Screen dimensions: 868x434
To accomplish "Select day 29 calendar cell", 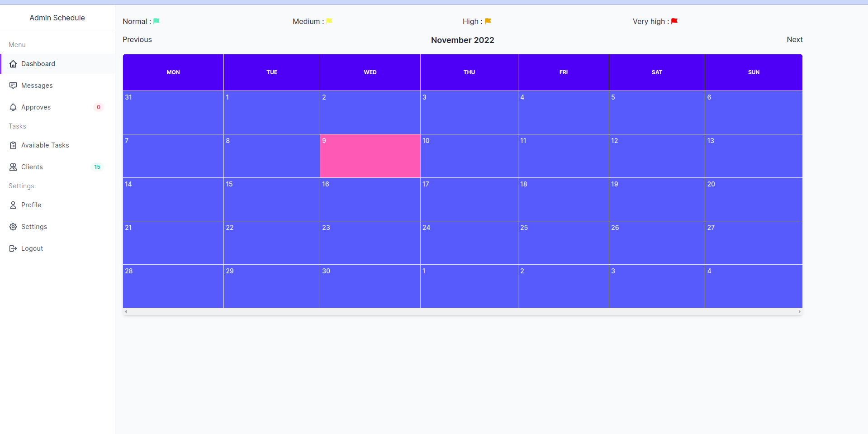I will [272, 286].
